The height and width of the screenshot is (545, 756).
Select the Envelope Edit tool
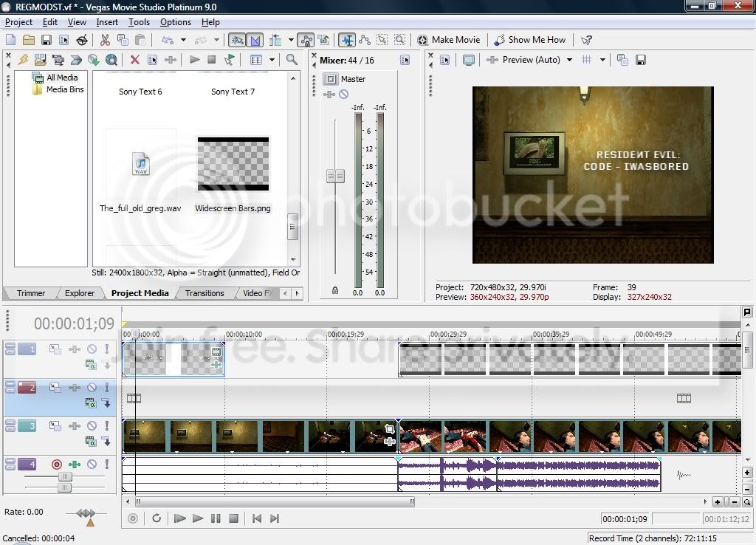365,40
